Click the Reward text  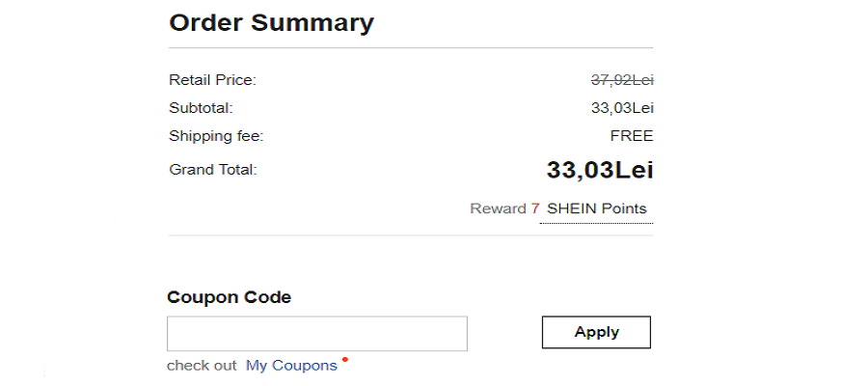(498, 208)
